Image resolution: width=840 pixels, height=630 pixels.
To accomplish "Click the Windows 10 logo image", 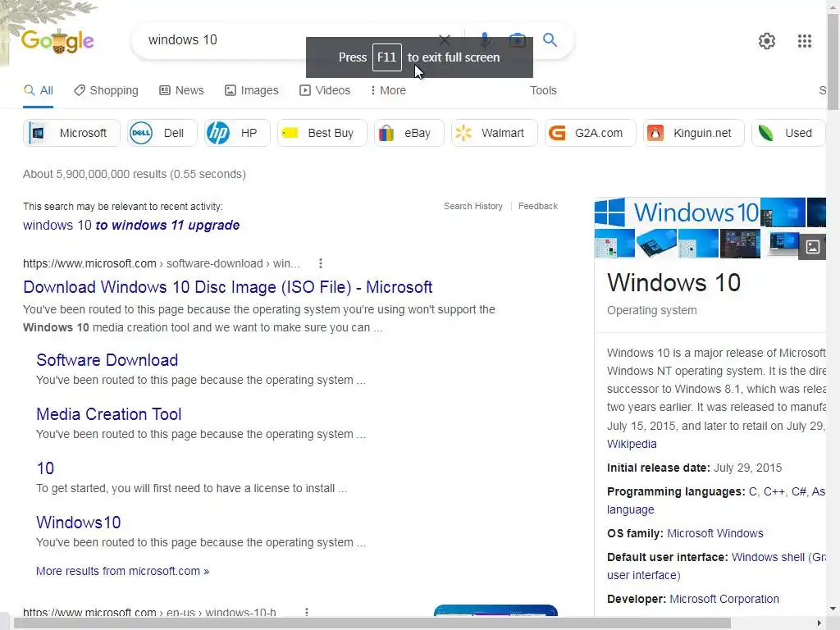I will tap(677, 212).
